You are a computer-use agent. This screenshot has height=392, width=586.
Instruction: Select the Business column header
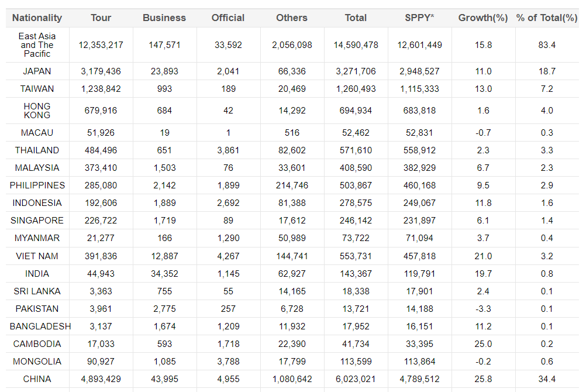pos(164,18)
